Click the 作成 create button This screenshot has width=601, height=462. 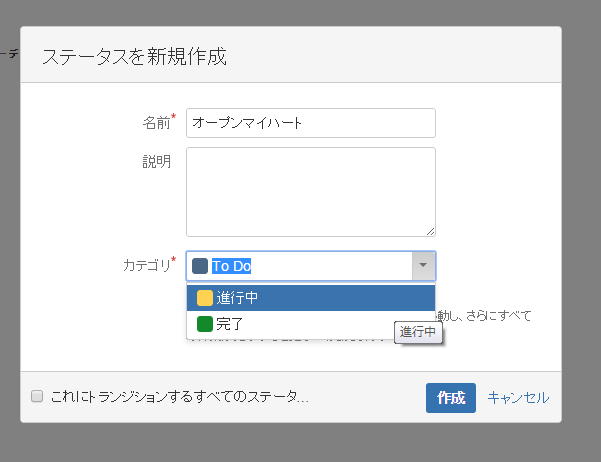click(451, 398)
